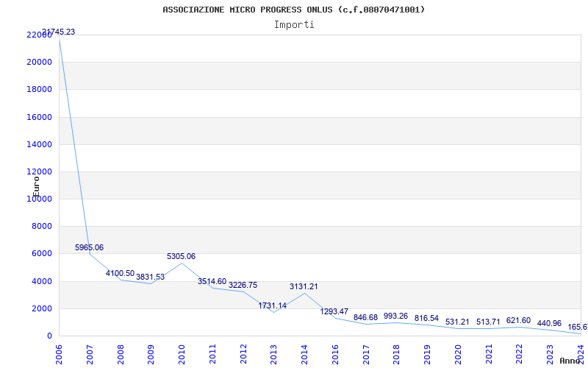Click the 20000 y-axis tick label
The height and width of the screenshot is (368, 588).
(x=39, y=62)
